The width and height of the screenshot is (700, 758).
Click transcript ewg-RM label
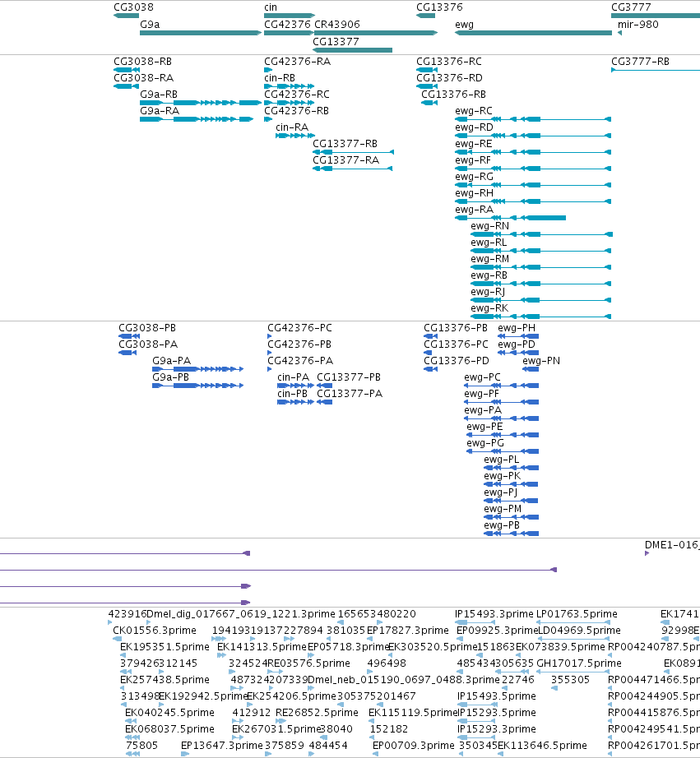coord(490,259)
